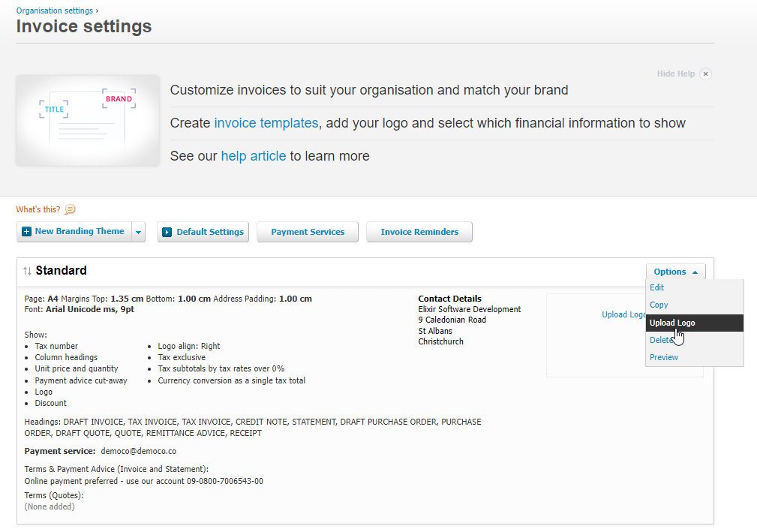
Task: Select Upload Logo in the Options menu
Action: click(x=671, y=323)
